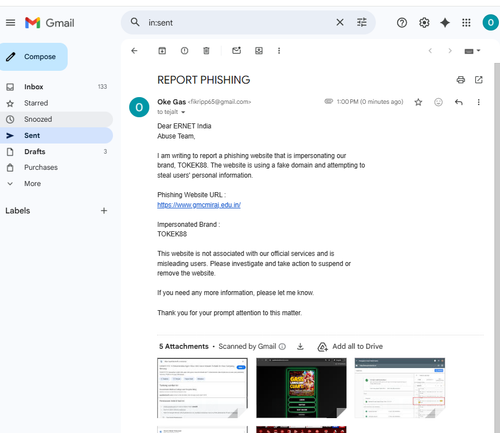500x433 pixels.
Task: Create a new label with plus icon
Action: [104, 211]
